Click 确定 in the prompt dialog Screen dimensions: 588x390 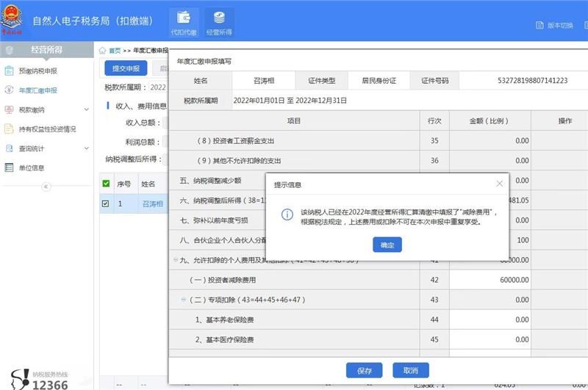387,245
